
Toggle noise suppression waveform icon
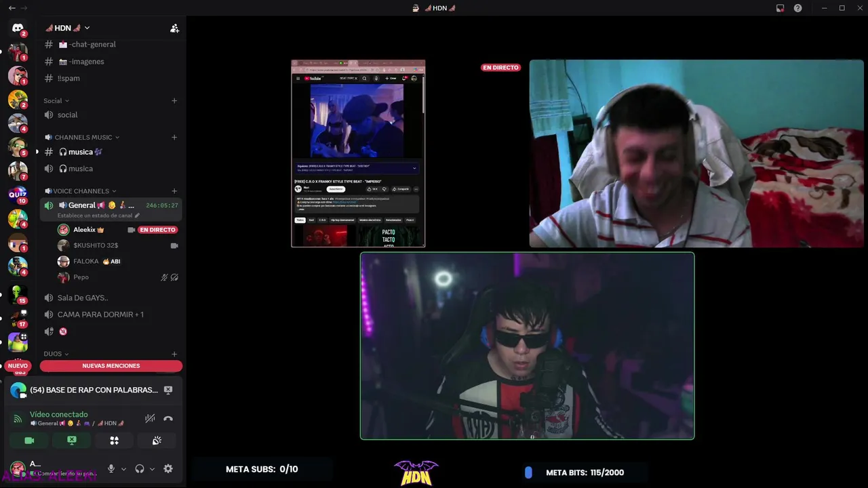click(x=150, y=419)
